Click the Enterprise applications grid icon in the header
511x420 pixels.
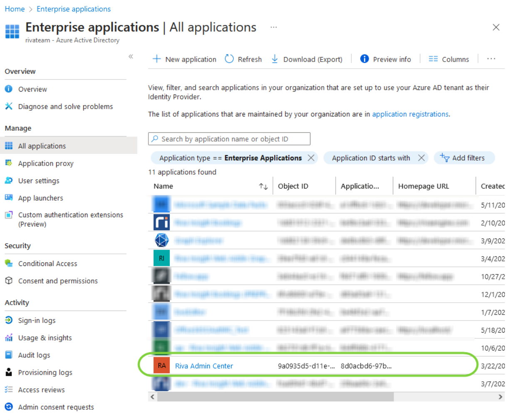pyautogui.click(x=12, y=31)
